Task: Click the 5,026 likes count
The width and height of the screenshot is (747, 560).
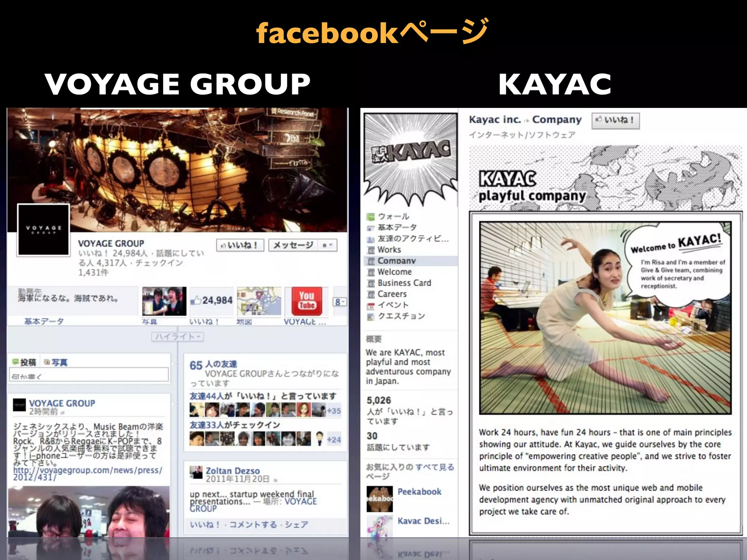Action: [x=379, y=400]
